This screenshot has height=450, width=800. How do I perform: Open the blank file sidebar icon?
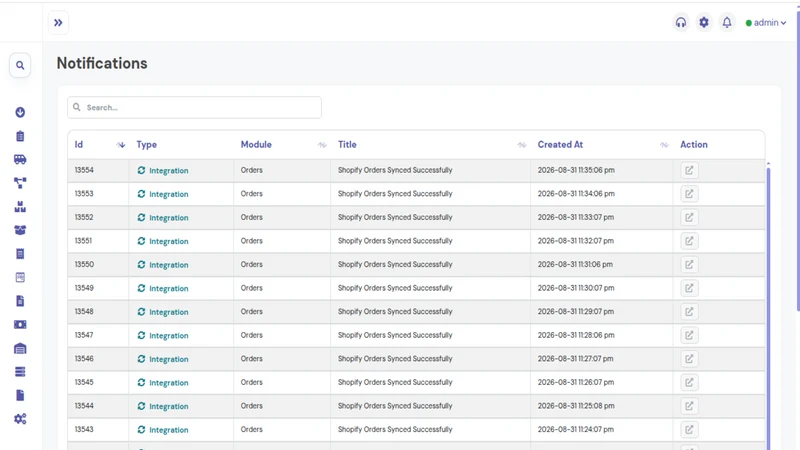[20, 395]
